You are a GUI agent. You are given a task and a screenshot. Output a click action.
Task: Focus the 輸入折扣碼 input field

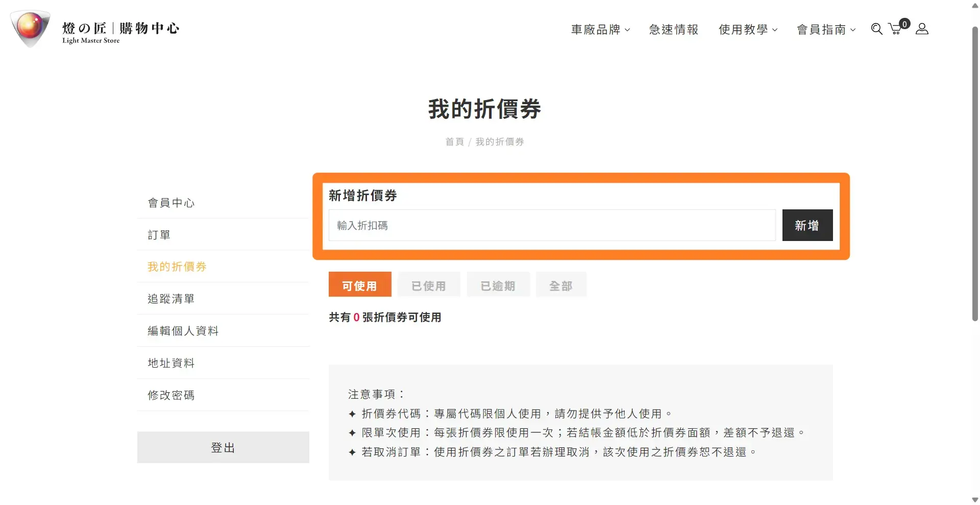coord(552,225)
